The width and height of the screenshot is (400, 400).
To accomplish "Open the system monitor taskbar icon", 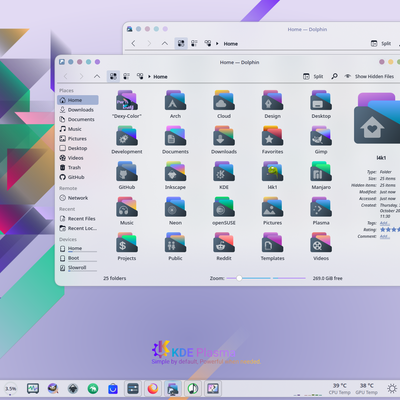I will pyautogui.click(x=33, y=388).
